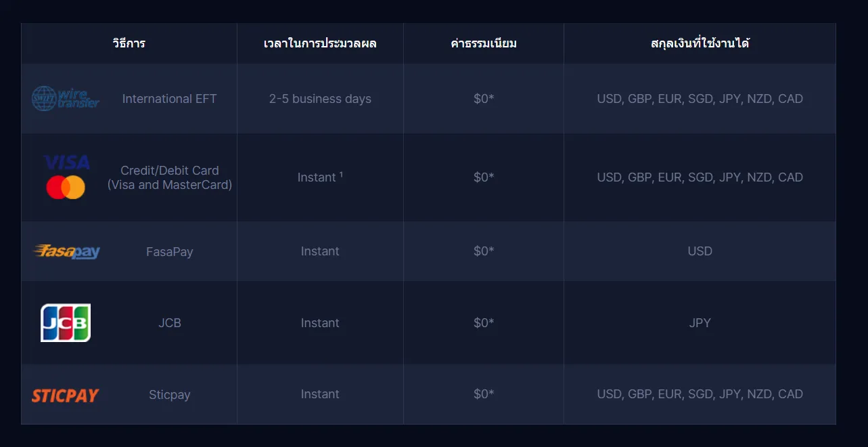Click the $0* fee for Credit/Debit Card
This screenshot has height=447, width=868.
click(x=484, y=177)
